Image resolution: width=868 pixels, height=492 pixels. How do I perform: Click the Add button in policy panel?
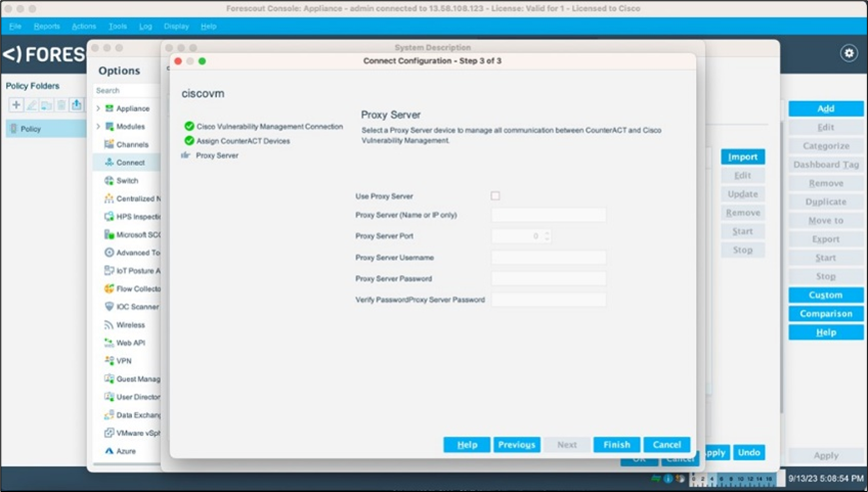[x=826, y=109]
